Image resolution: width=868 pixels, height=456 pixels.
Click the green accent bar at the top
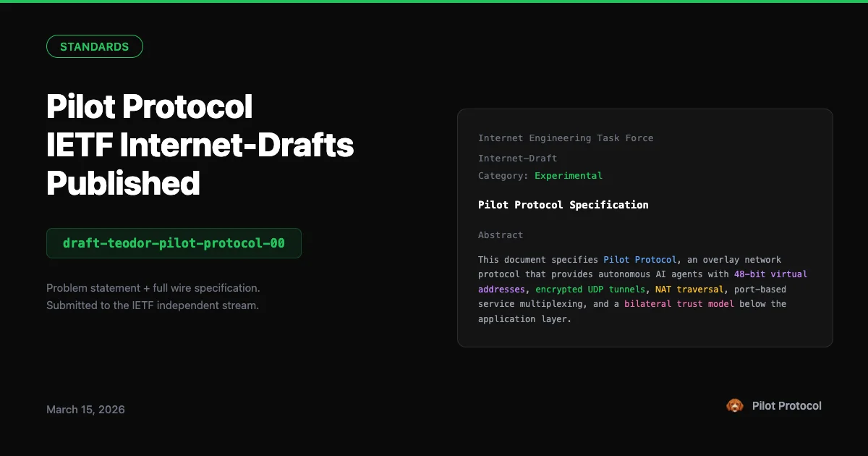point(434,1)
